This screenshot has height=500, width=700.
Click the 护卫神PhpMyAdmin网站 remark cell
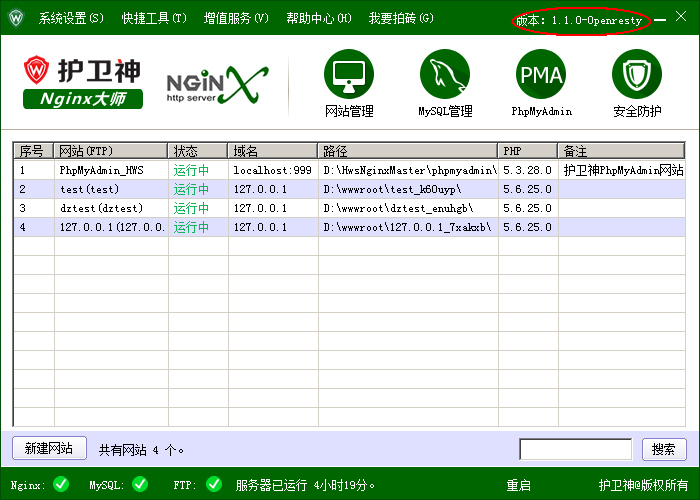click(x=621, y=170)
